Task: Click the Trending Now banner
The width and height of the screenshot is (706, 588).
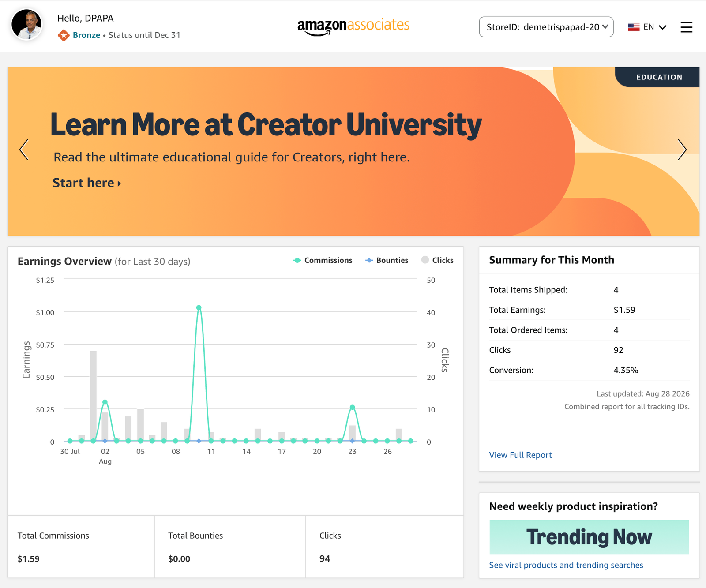Action: coord(589,537)
